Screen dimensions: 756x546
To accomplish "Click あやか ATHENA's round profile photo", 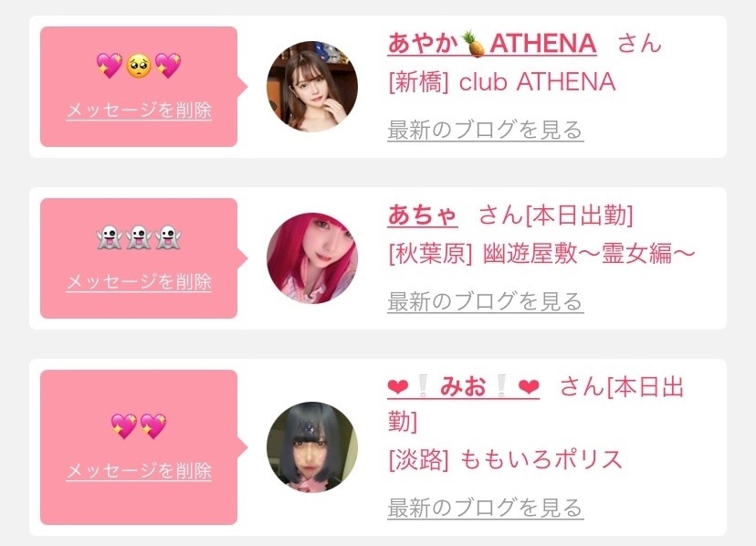I will (312, 87).
